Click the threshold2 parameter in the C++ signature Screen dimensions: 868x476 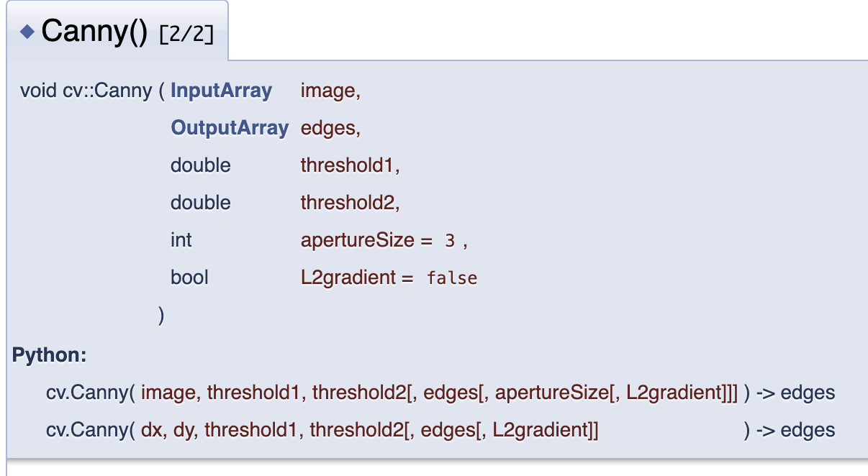(347, 203)
